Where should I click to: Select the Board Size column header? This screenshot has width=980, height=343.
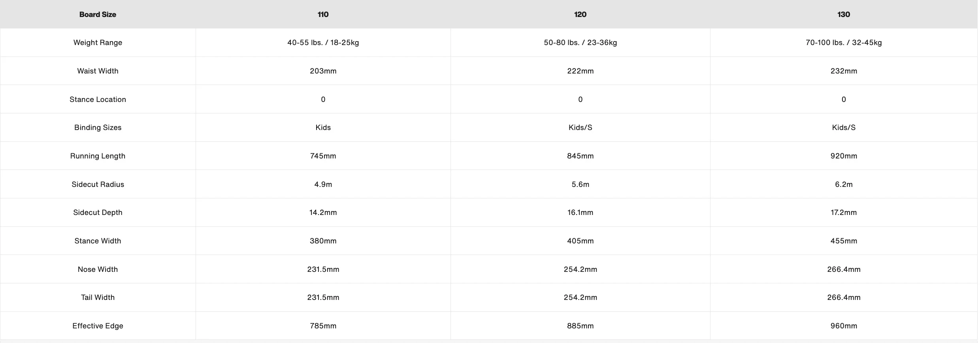point(98,15)
